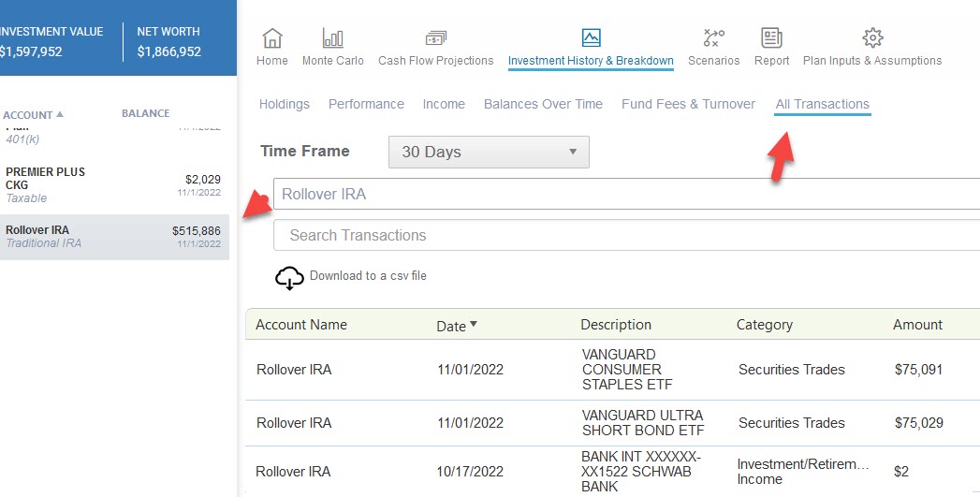This screenshot has width=980, height=497.
Task: Open the Time Frame 30 Days dropdown
Action: point(489,152)
